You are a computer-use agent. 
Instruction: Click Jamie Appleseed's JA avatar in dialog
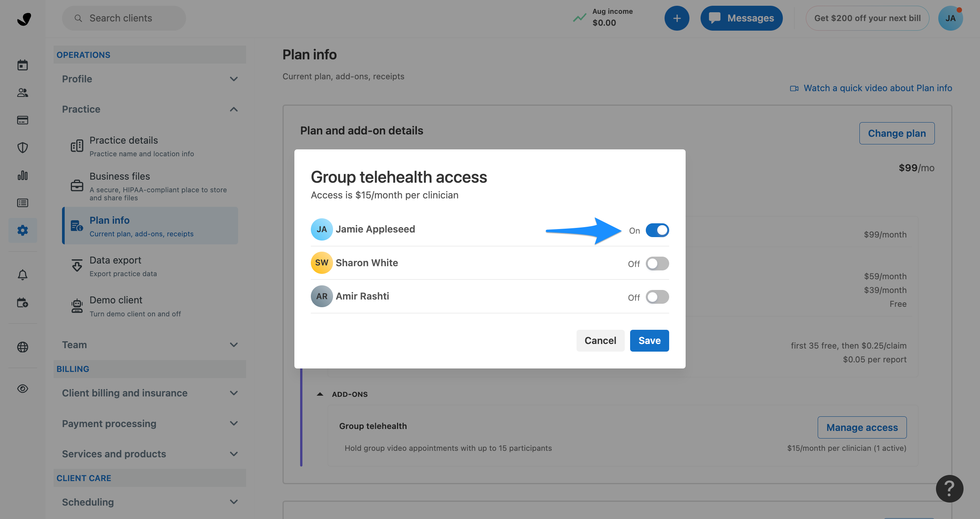click(x=322, y=229)
